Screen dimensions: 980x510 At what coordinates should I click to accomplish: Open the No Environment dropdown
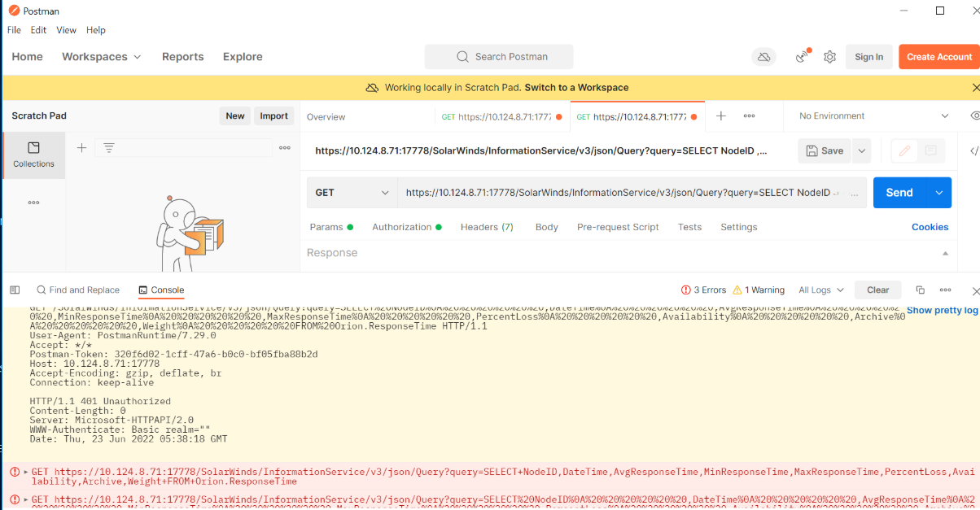click(x=873, y=116)
